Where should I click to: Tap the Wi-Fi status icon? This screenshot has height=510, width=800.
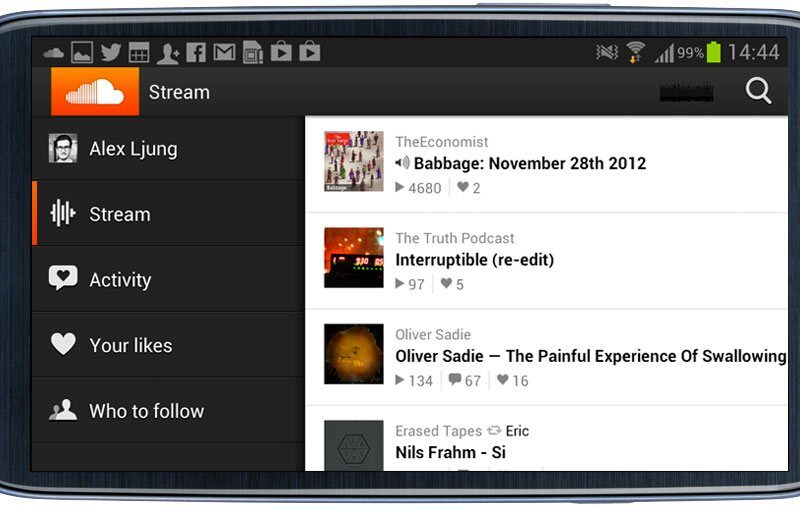tap(636, 52)
